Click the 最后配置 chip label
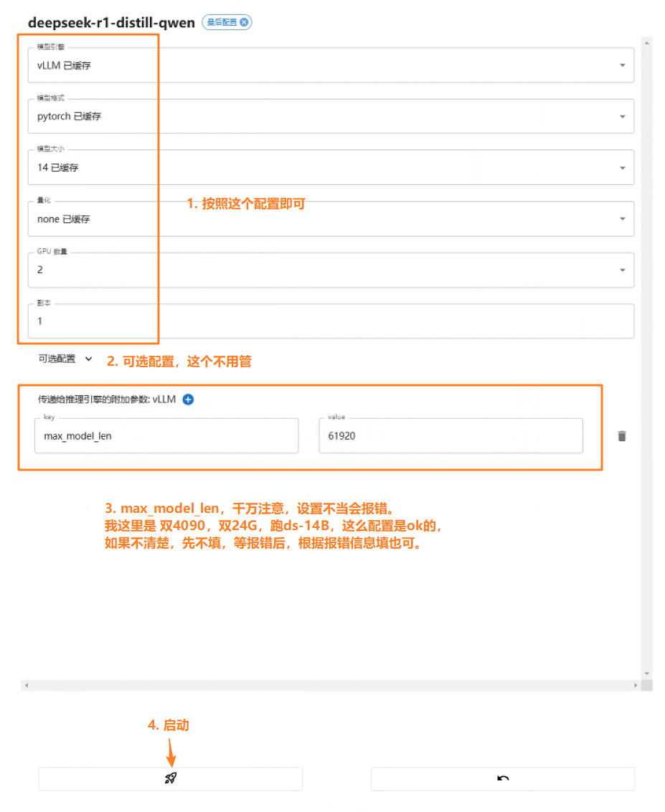This screenshot has height=812, width=665. 222,22
